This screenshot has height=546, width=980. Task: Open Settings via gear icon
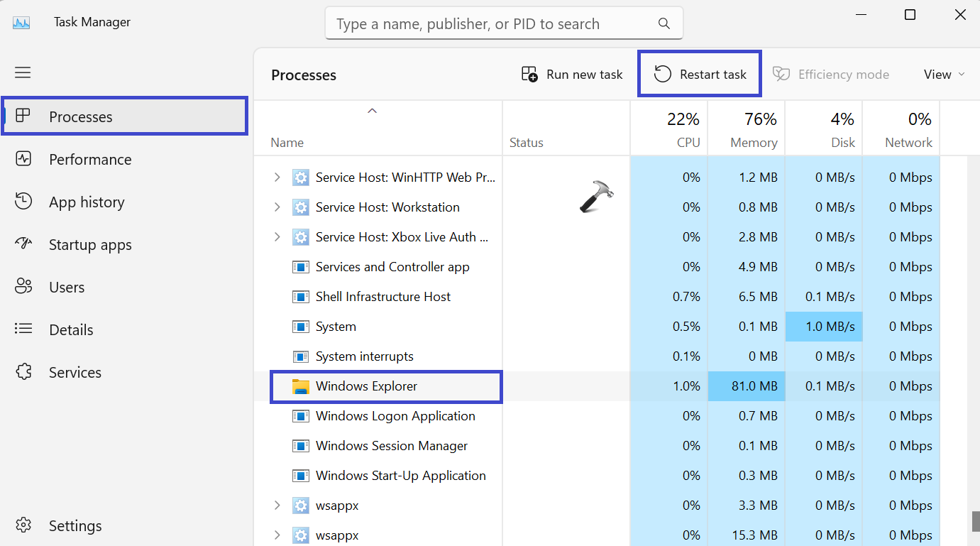point(23,525)
